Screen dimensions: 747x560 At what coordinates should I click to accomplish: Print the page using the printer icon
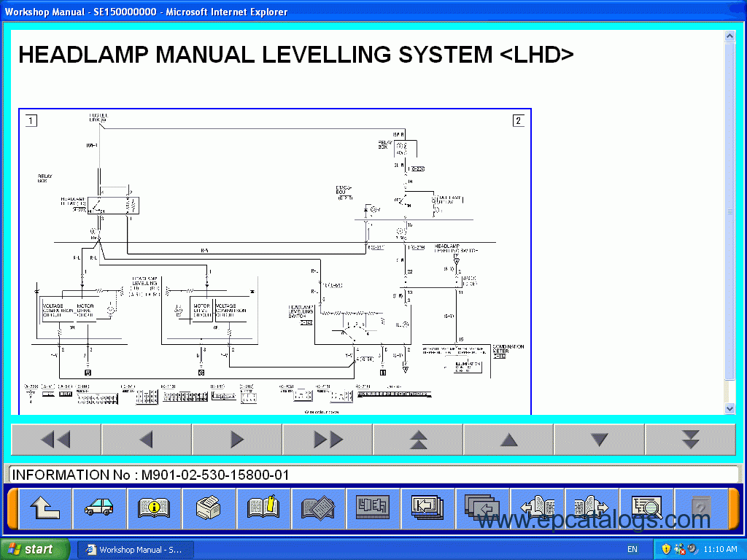(208, 508)
